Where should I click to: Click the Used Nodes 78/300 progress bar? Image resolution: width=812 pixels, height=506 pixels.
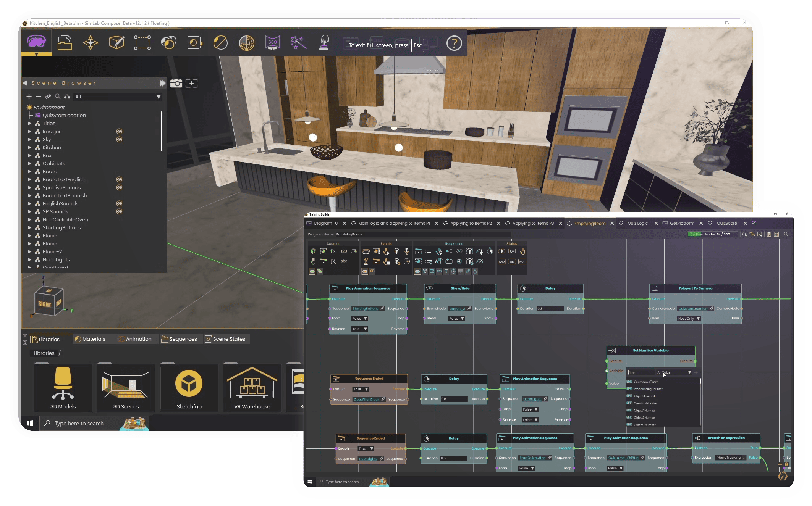click(712, 234)
